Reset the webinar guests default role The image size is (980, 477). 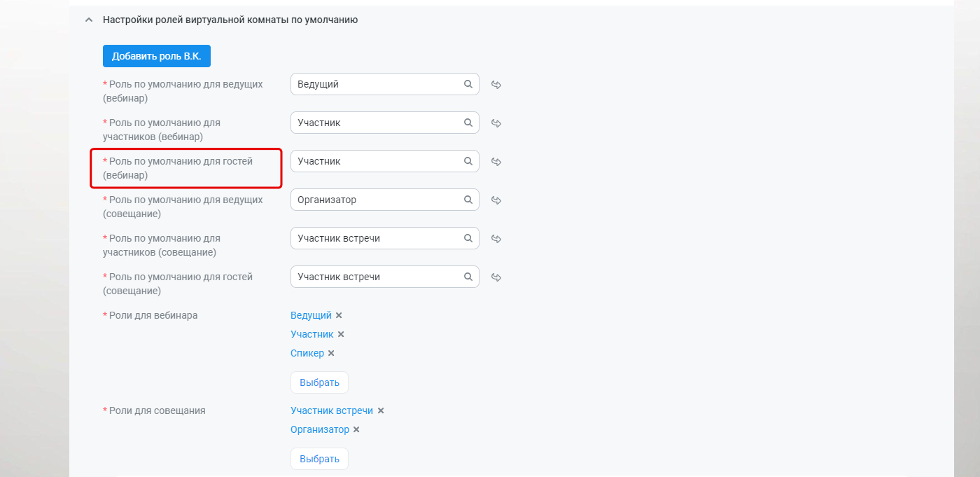[x=496, y=162]
